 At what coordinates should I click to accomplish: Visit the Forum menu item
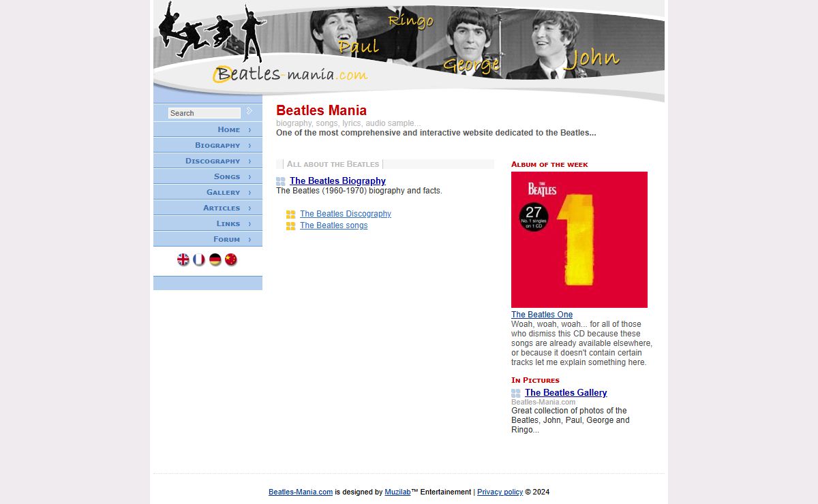208,239
